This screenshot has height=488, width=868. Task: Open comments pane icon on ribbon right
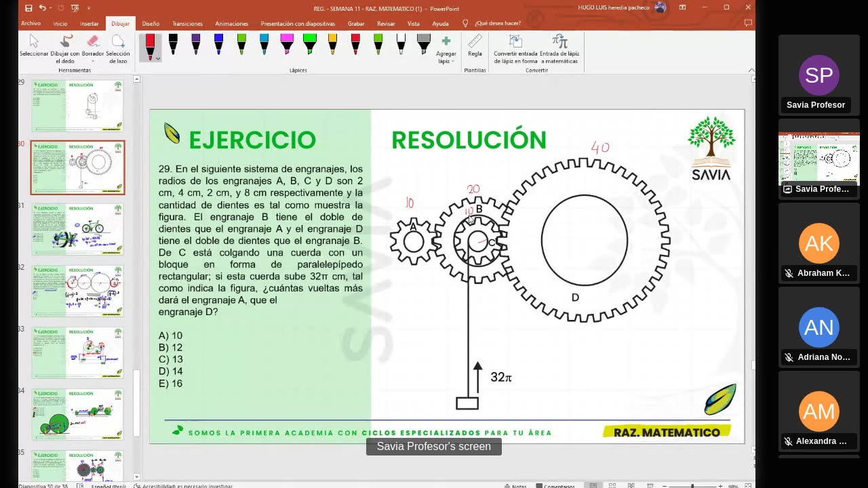pos(748,23)
